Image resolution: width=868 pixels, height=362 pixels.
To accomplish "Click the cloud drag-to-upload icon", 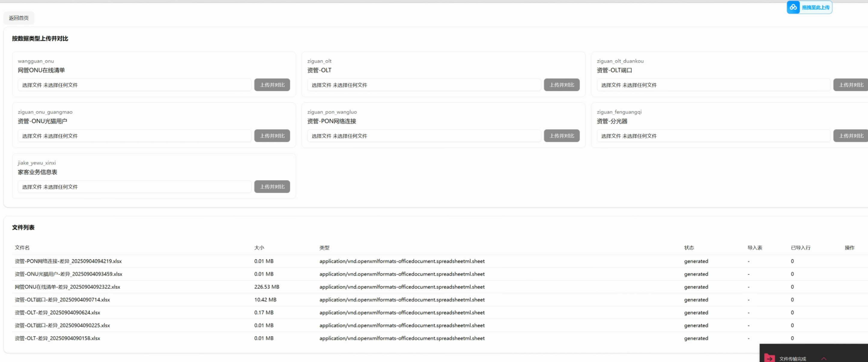I will 793,7.
